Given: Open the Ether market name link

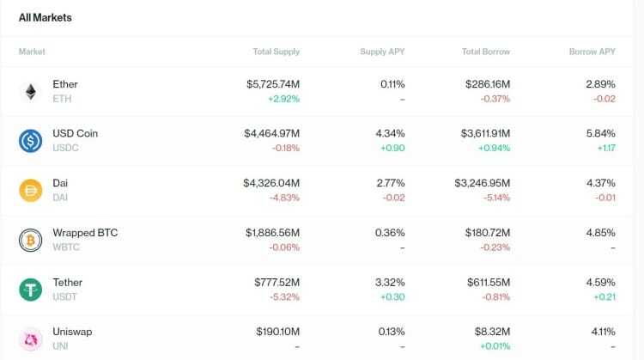Looking at the screenshot, I should click(65, 84).
